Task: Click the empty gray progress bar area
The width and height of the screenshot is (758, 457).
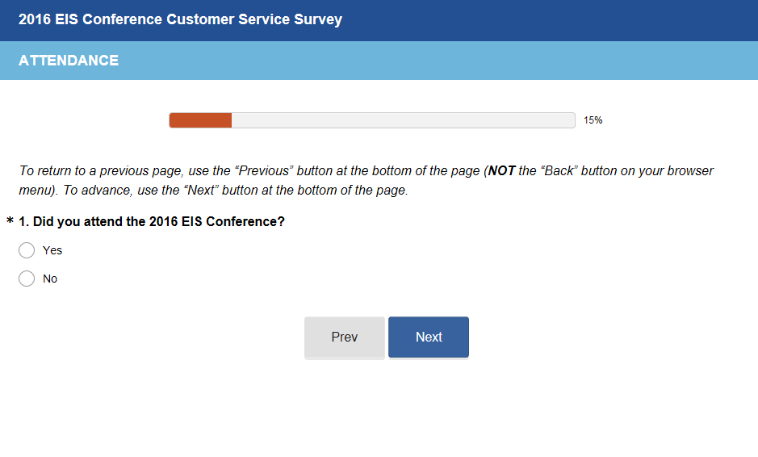Action: click(400, 120)
